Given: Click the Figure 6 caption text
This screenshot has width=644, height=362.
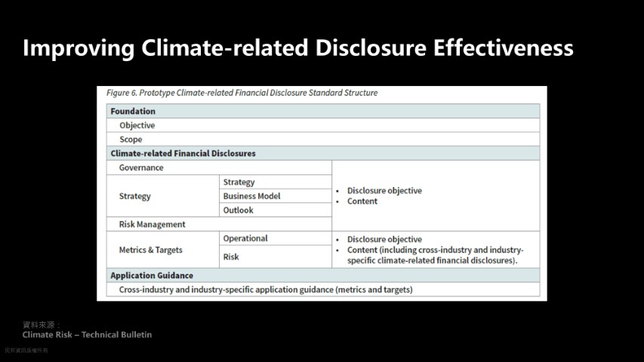Looking at the screenshot, I should click(x=242, y=93).
